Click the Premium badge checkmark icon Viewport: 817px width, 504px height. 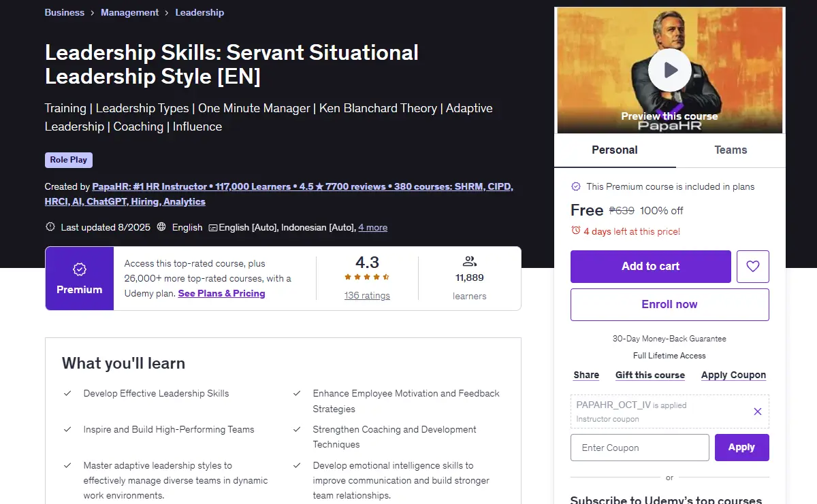80,269
